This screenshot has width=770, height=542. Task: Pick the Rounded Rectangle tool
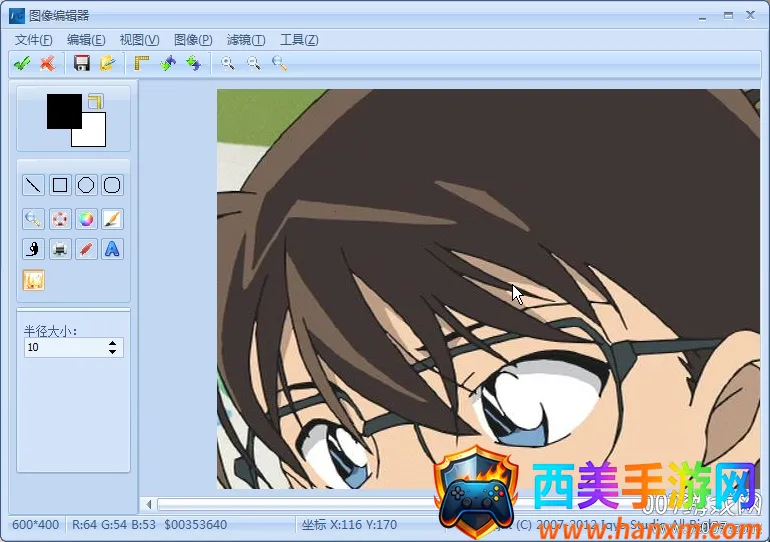pyautogui.click(x=112, y=185)
